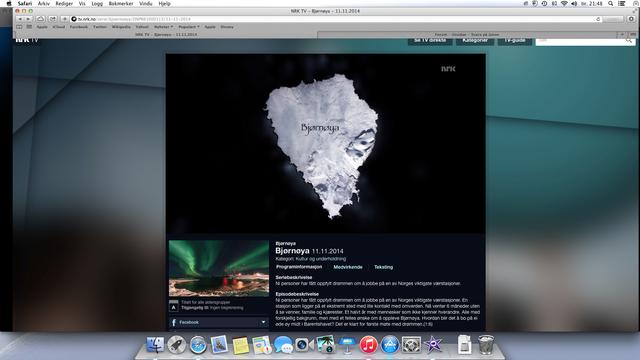Open System Preferences in the dock
The height and width of the screenshot is (360, 640).
tap(411, 345)
